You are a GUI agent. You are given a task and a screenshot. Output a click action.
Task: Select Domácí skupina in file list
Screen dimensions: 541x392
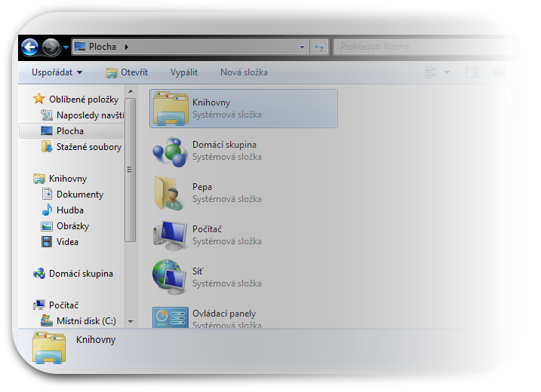point(224,145)
